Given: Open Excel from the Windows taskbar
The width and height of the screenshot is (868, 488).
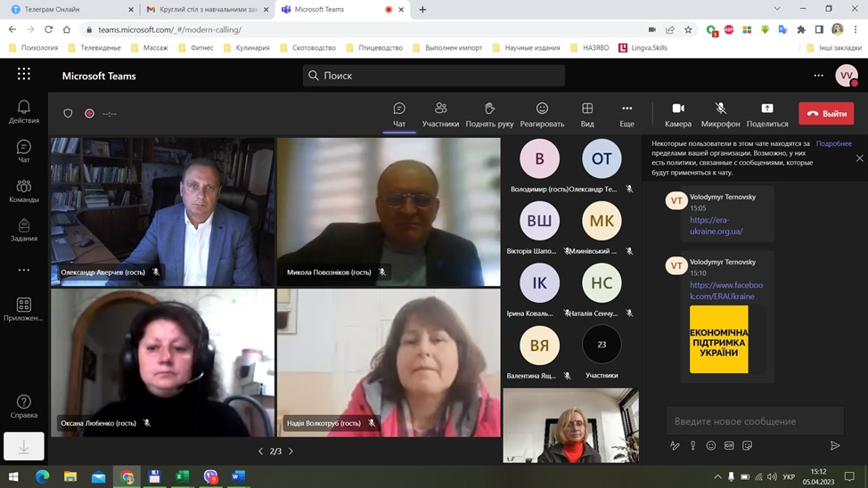Looking at the screenshot, I should (182, 476).
